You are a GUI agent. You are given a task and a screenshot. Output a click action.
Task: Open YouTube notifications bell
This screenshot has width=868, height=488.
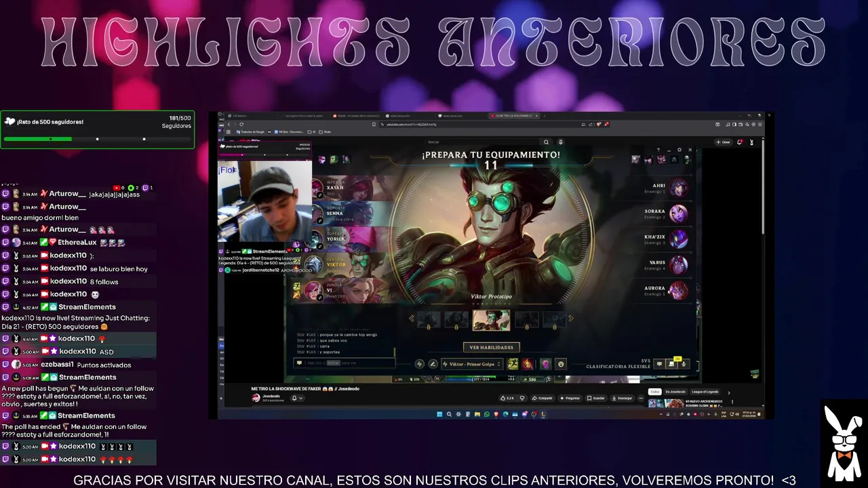739,142
